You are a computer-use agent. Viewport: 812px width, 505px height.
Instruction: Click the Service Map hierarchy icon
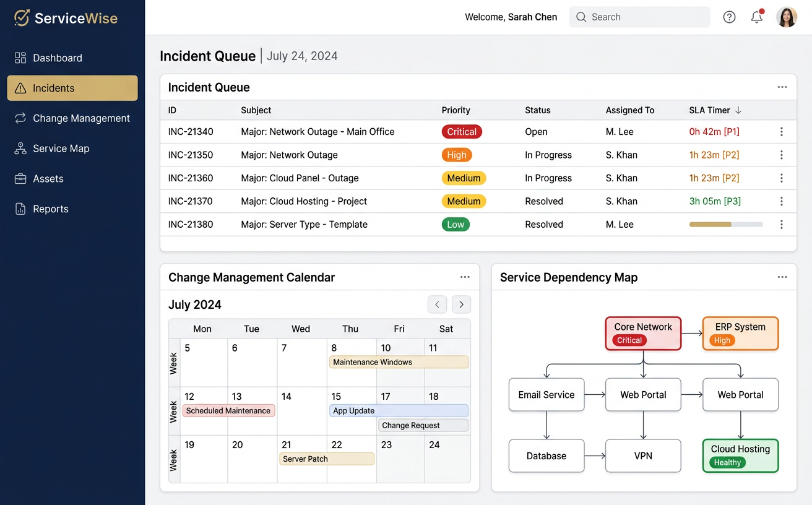(x=20, y=149)
